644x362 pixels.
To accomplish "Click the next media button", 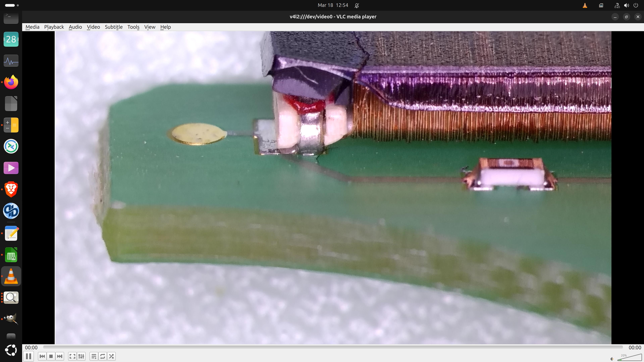I will (x=60, y=356).
